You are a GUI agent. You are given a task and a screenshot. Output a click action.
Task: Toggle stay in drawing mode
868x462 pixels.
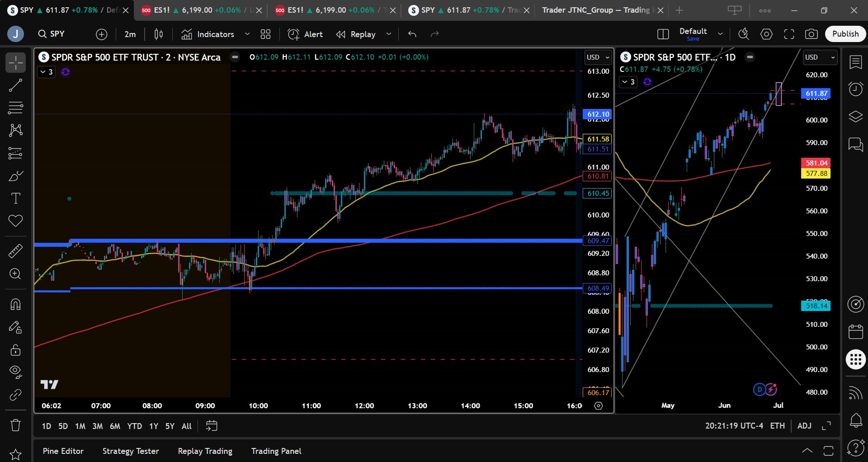point(15,327)
